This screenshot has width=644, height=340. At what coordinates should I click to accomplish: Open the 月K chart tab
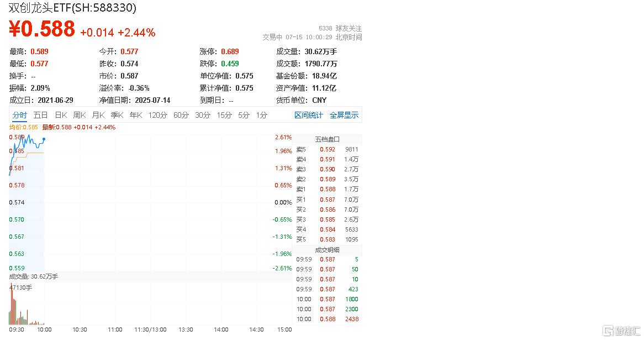click(x=98, y=115)
